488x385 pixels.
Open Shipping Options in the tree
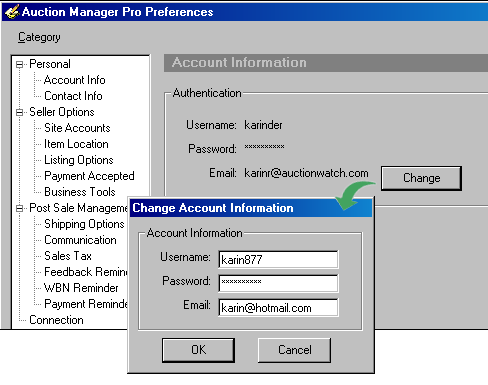pos(84,224)
